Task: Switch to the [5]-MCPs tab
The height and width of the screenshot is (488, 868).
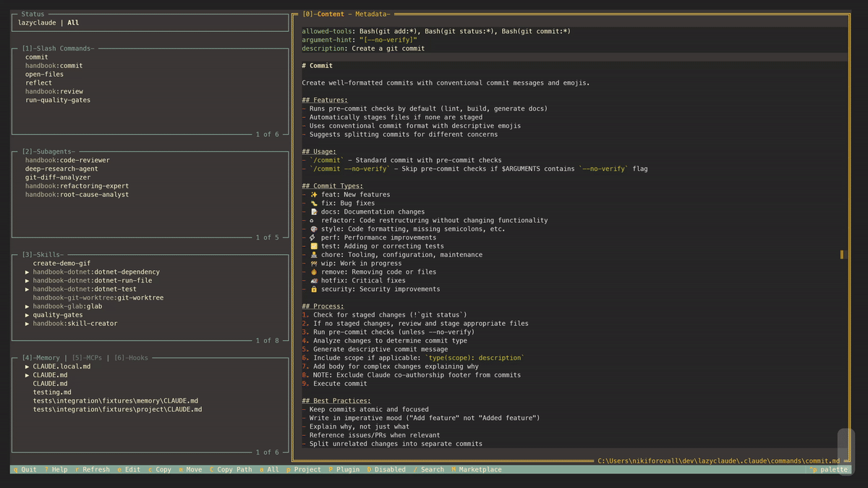Action: [x=87, y=358]
